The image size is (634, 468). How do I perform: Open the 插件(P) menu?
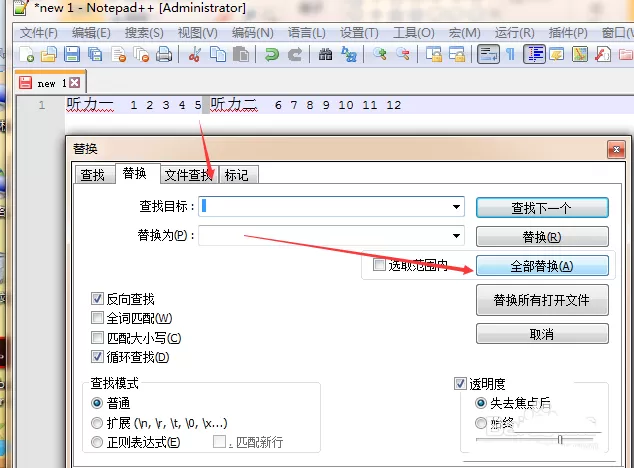568,33
